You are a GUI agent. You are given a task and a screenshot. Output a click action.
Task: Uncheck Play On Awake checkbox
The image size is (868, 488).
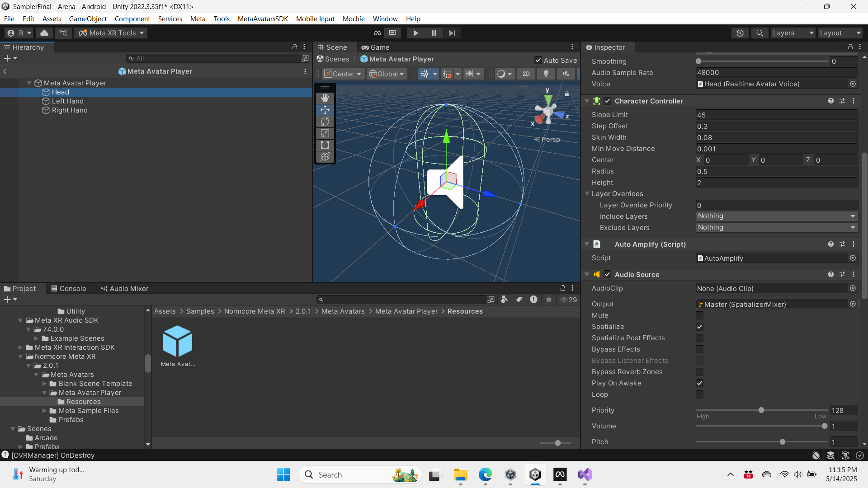click(699, 383)
